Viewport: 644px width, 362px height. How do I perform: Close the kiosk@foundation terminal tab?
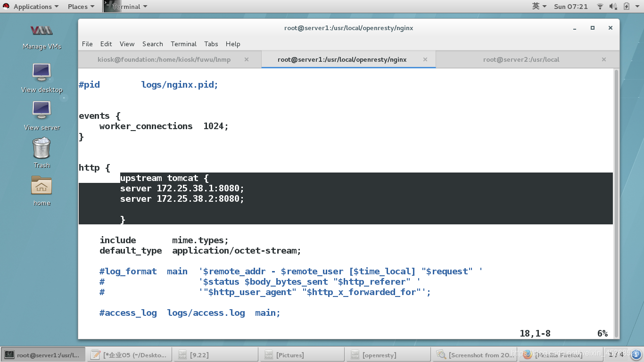(247, 60)
